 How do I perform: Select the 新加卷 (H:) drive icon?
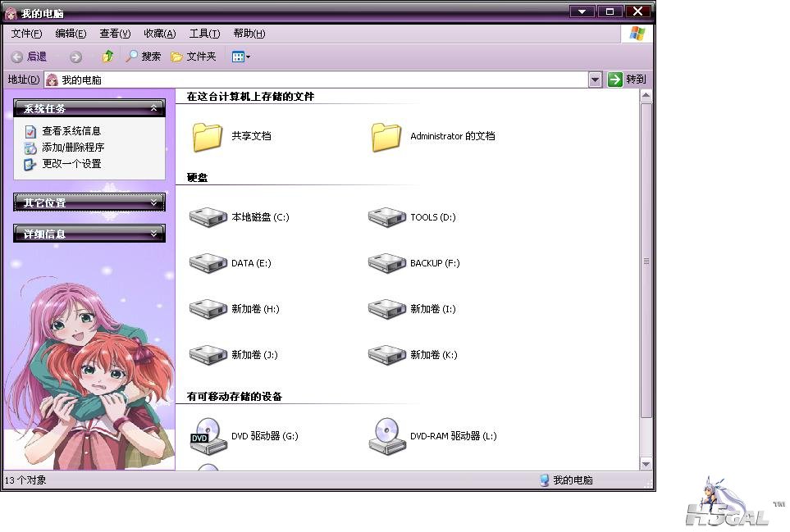tap(208, 309)
